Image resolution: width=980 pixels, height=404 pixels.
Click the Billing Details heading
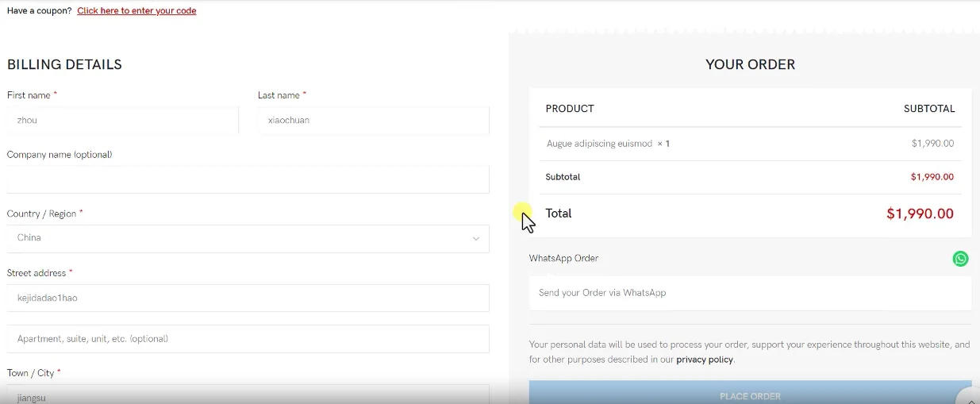(x=64, y=65)
